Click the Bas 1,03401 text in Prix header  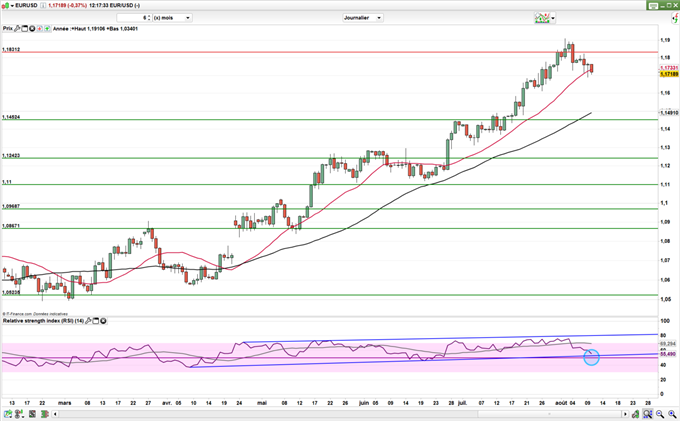[124, 29]
